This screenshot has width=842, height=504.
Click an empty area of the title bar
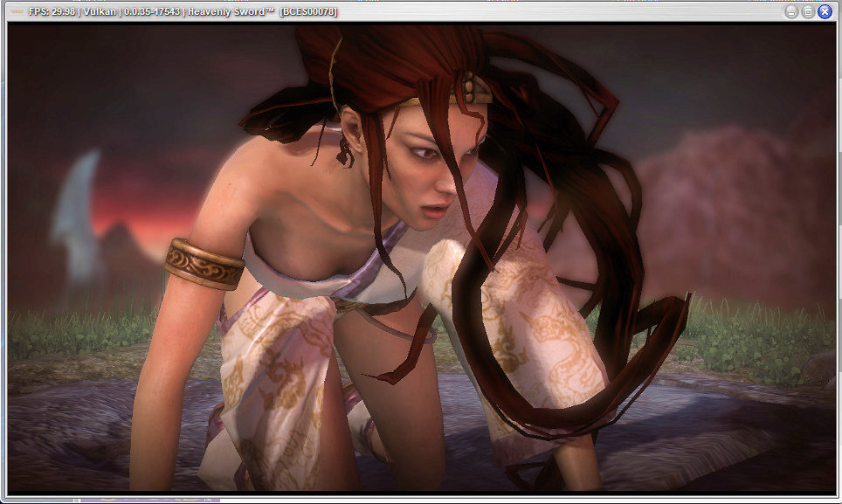tap(559, 11)
